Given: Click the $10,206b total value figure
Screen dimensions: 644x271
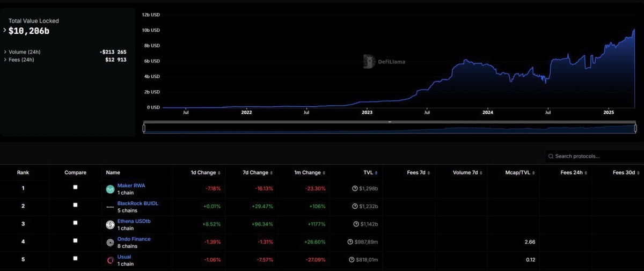Looking at the screenshot, I should (29, 31).
